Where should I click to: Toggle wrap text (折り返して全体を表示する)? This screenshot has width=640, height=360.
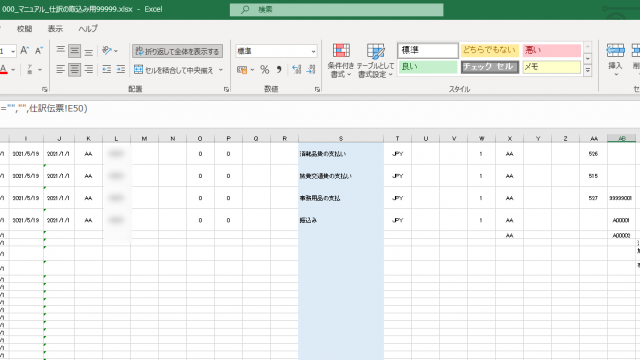tap(177, 51)
